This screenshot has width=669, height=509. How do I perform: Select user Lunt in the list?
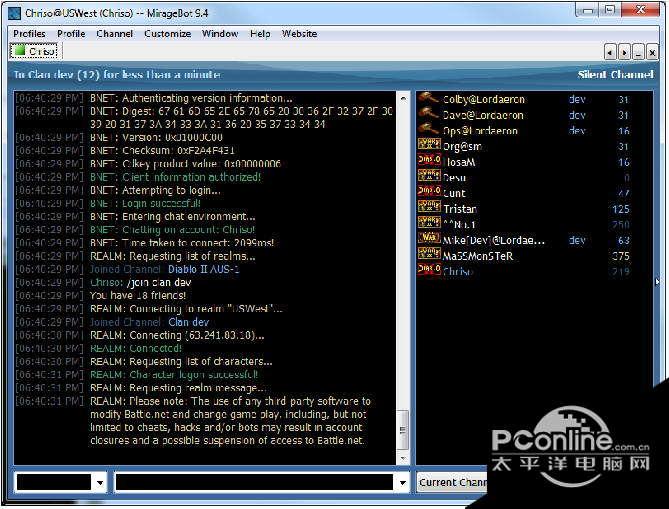pos(454,194)
